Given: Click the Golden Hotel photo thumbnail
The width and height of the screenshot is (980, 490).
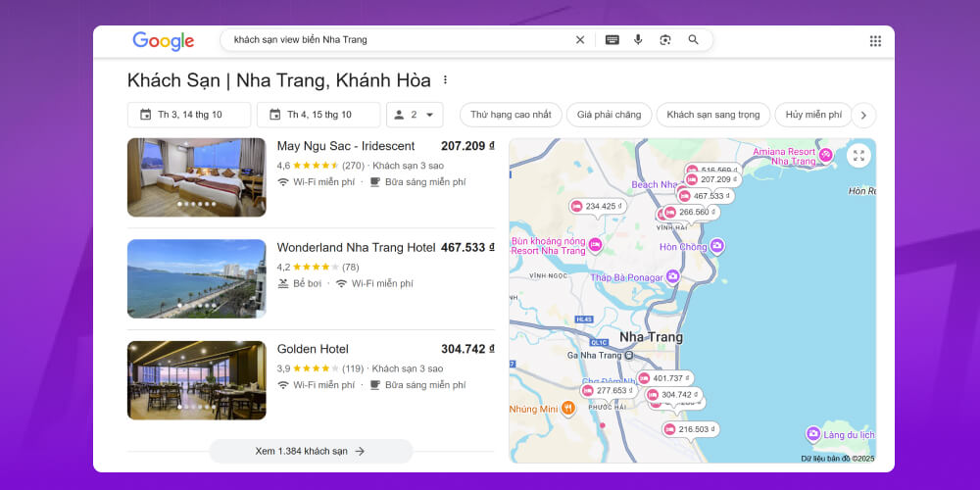Looking at the screenshot, I should pyautogui.click(x=196, y=380).
